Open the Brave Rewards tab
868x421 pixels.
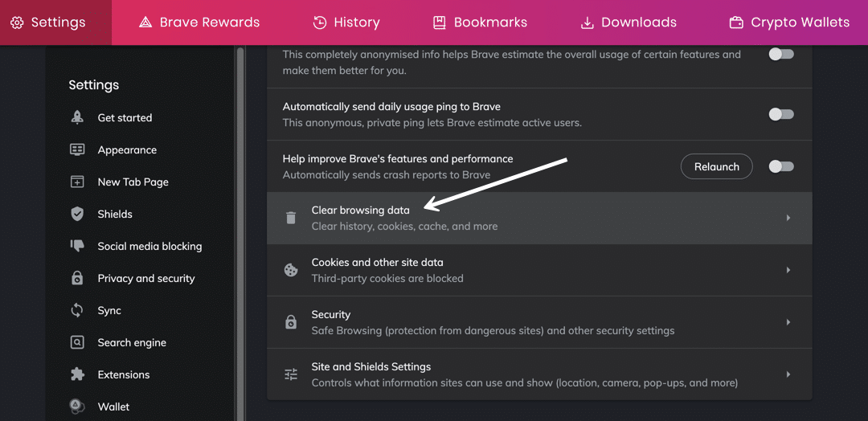(199, 22)
